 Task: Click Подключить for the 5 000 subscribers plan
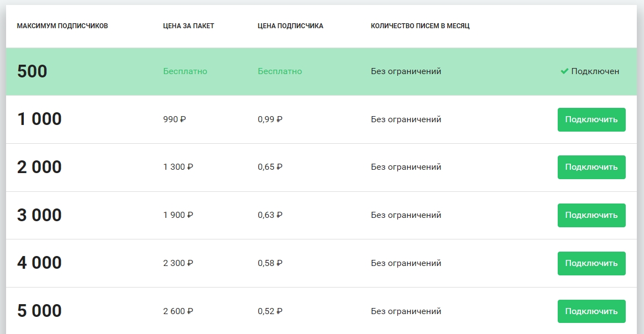(591, 311)
